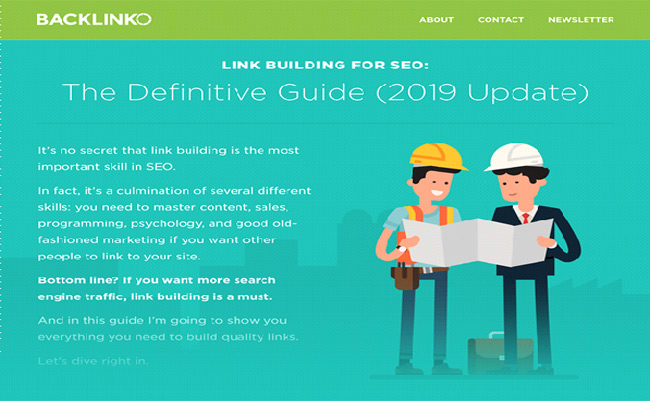The image size is (650, 401).
Task: Click the "Let's dive right in." line
Action: pos(93,361)
